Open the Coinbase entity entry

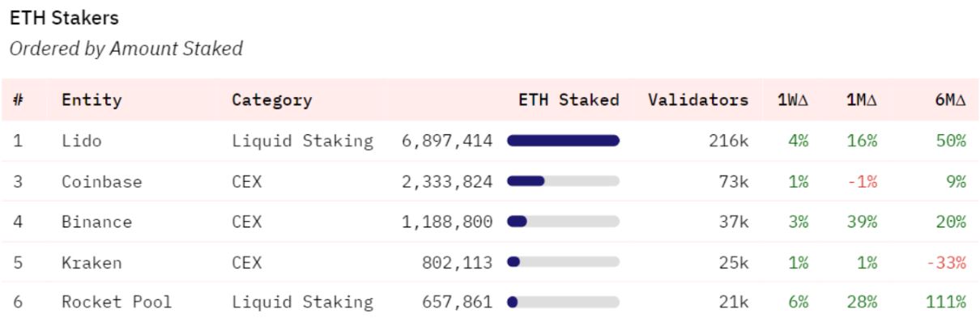(102, 182)
